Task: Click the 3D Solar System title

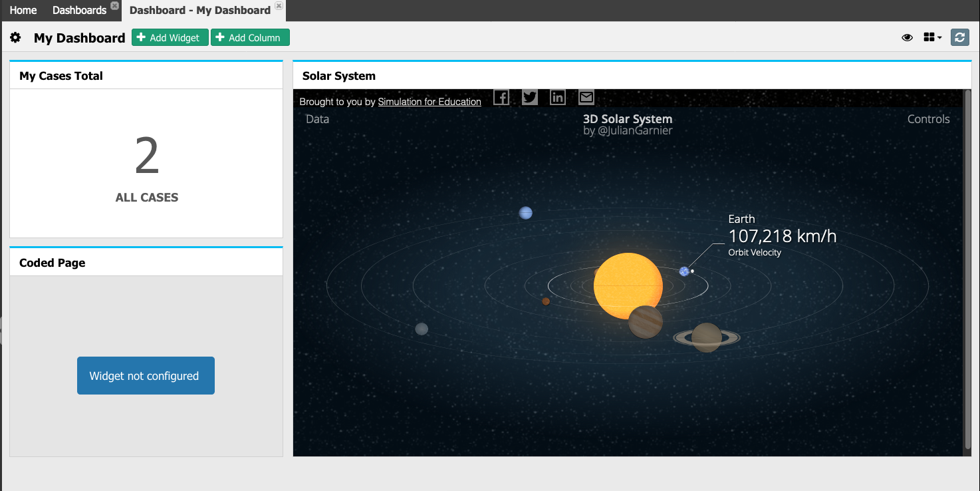Action: [x=628, y=119]
